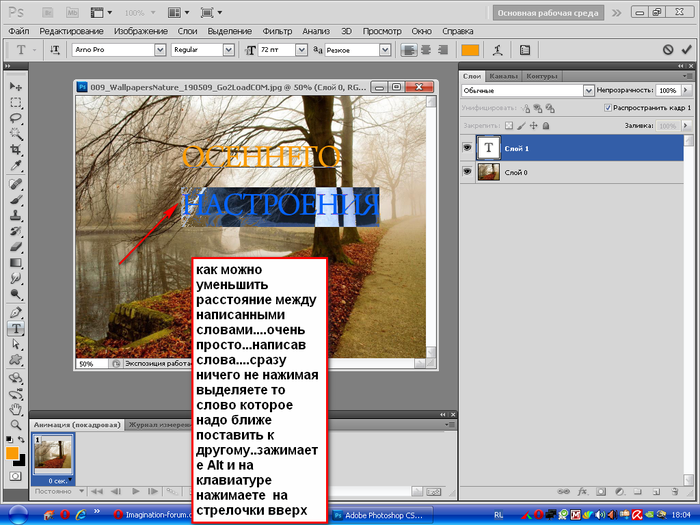Switch to the Контуры tab
The height and width of the screenshot is (525, 700).
(542, 76)
